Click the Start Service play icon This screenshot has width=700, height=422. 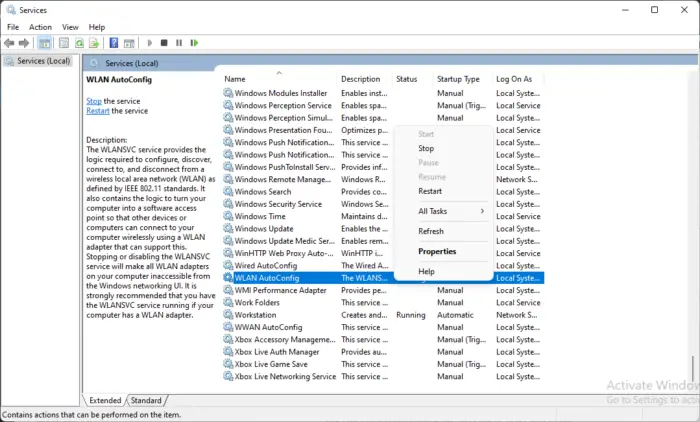click(150, 43)
